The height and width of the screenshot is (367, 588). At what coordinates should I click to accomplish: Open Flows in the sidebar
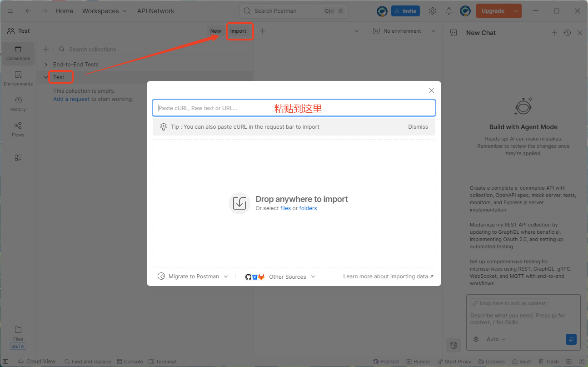coord(18,130)
